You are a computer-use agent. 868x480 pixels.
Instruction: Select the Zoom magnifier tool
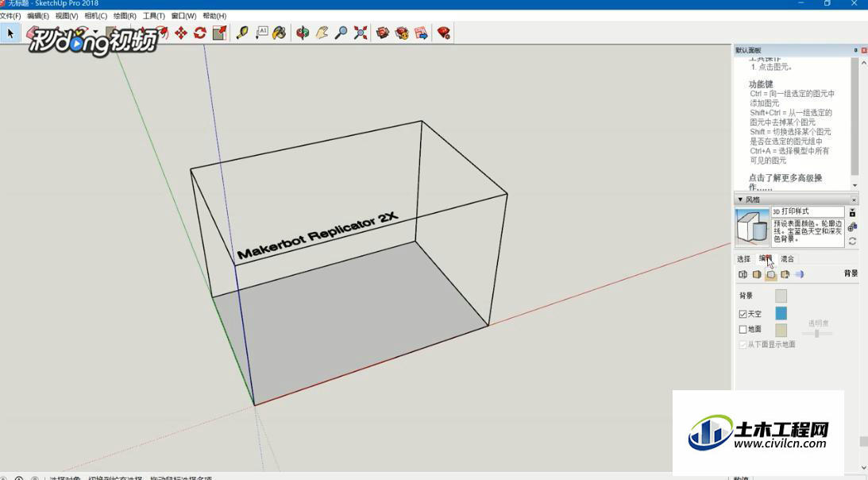341,33
